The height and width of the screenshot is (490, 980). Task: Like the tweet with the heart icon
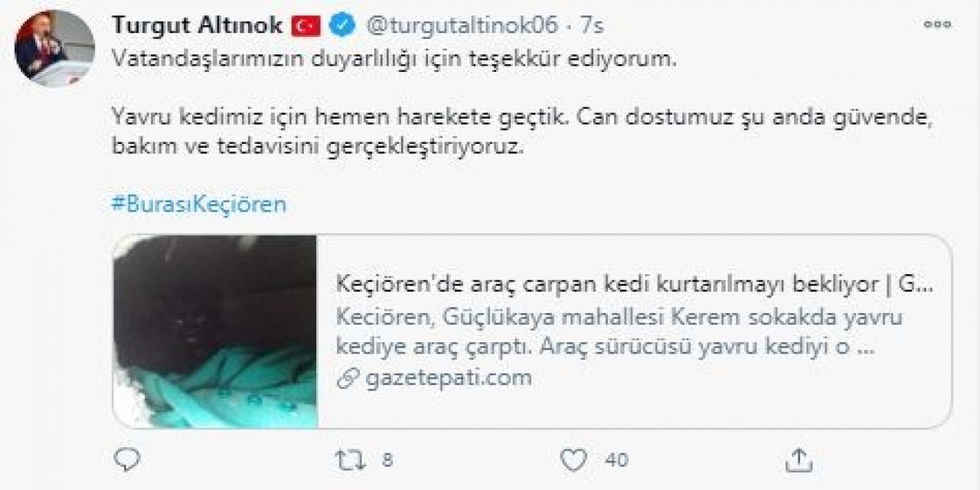pyautogui.click(x=573, y=459)
